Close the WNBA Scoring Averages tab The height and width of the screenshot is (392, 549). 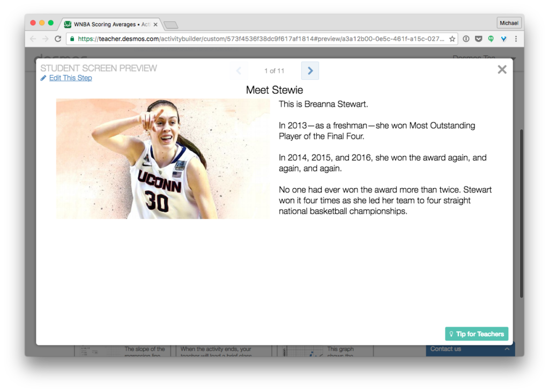(x=155, y=25)
